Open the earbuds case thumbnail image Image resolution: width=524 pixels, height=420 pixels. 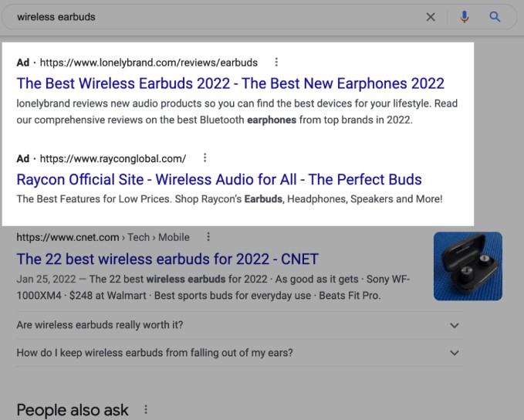(468, 266)
